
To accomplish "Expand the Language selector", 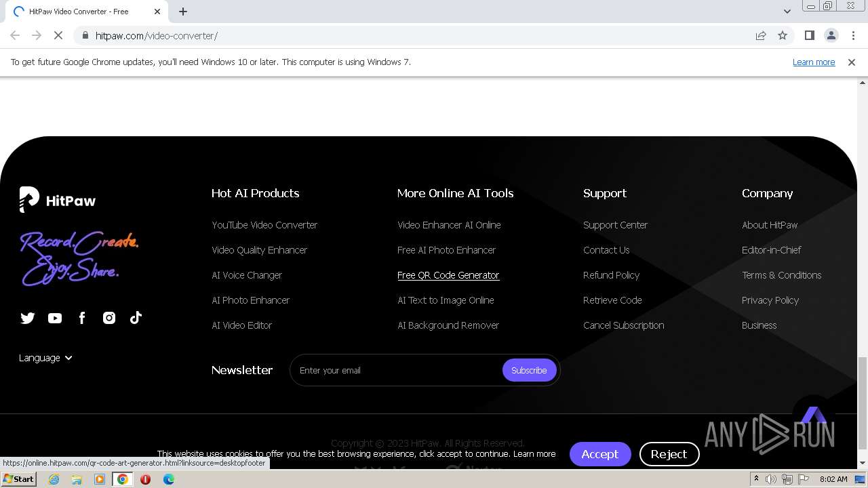I will [x=45, y=358].
